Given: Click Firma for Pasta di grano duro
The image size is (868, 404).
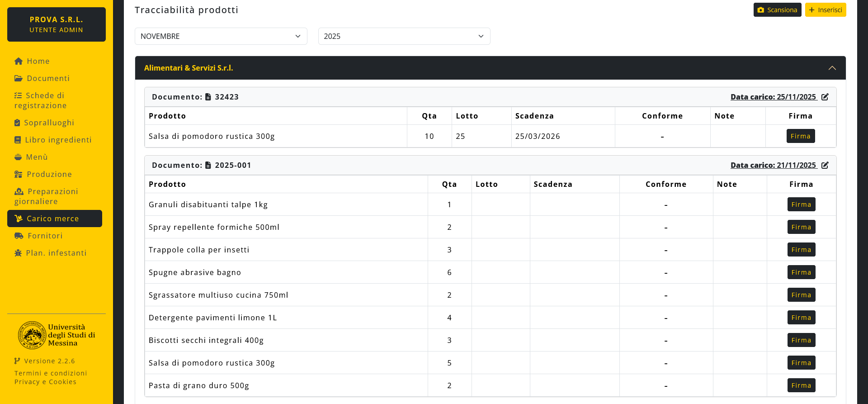Looking at the screenshot, I should (801, 385).
